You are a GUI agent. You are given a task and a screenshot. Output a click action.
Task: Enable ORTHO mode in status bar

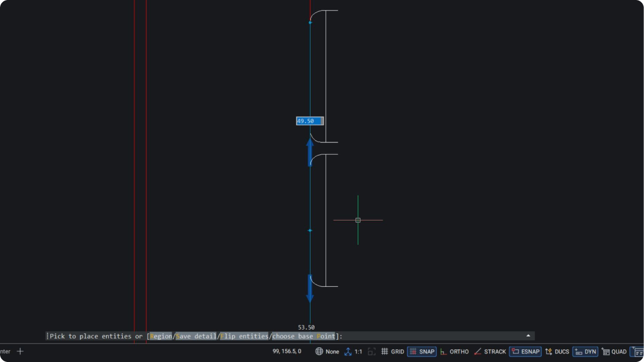455,351
